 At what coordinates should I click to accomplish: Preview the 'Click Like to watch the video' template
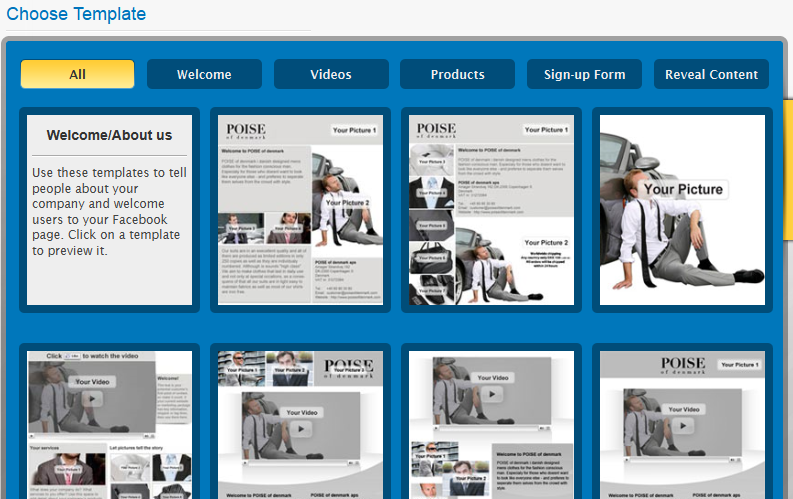point(109,425)
